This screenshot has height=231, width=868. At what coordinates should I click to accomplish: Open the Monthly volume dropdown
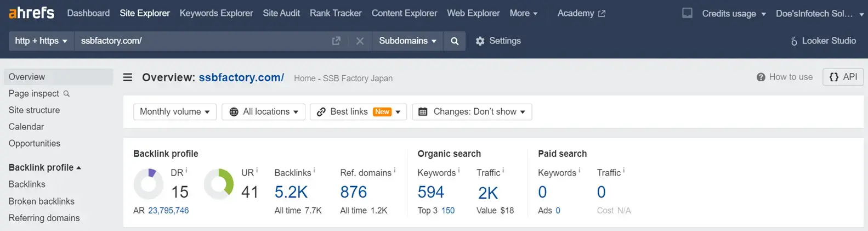pos(175,112)
